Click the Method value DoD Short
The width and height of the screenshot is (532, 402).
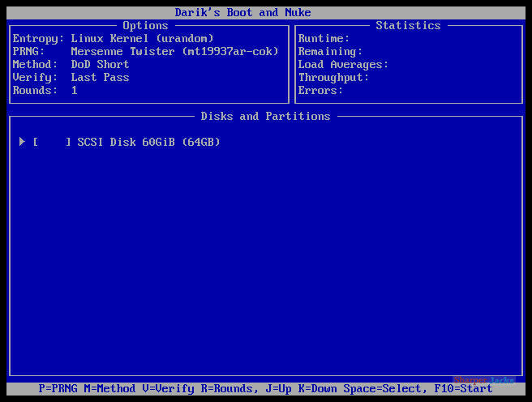pyautogui.click(x=100, y=64)
